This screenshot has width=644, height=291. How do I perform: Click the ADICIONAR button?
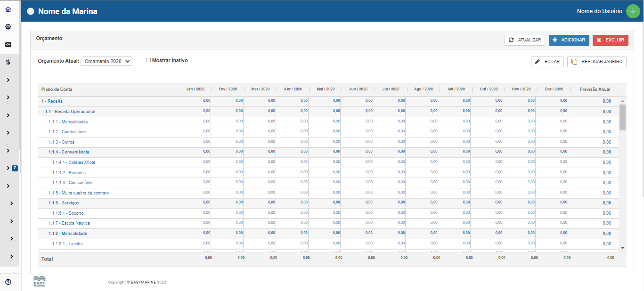pyautogui.click(x=569, y=40)
